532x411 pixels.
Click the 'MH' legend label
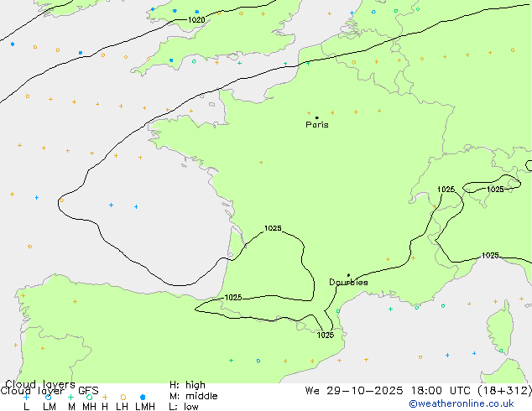tap(89, 407)
